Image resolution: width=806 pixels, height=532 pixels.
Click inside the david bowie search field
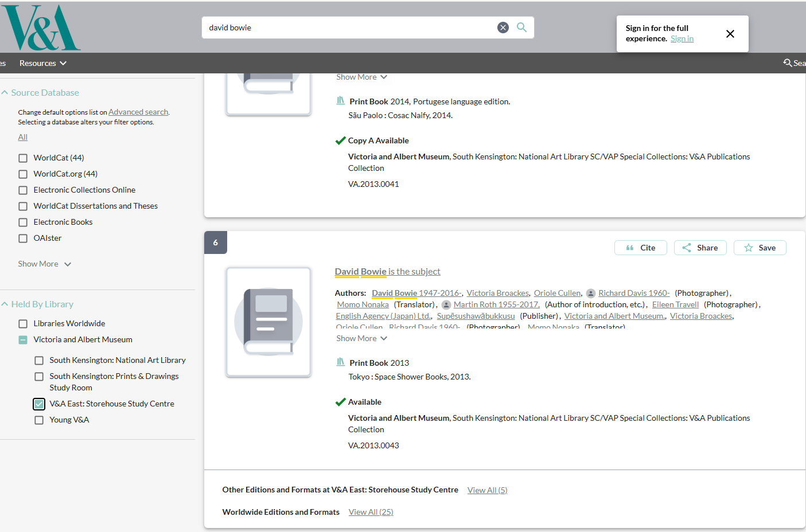(344, 28)
